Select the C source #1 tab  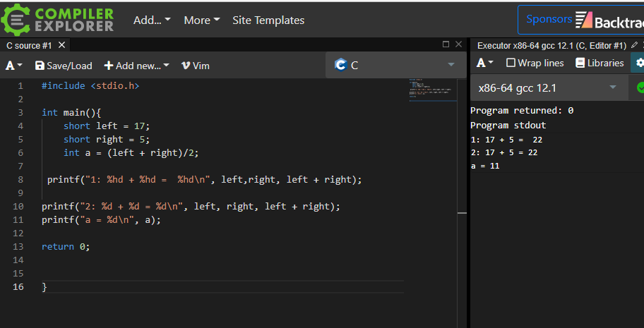tap(29, 45)
